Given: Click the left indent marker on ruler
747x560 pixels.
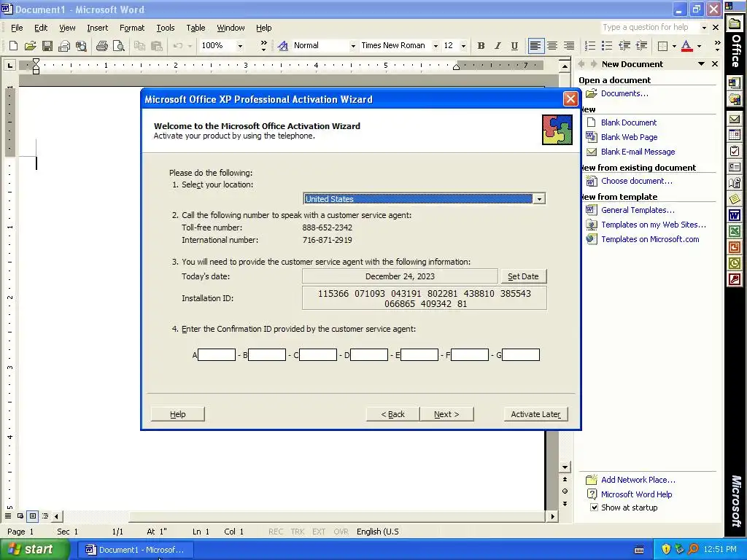Looking at the screenshot, I should pyautogui.click(x=36, y=71).
